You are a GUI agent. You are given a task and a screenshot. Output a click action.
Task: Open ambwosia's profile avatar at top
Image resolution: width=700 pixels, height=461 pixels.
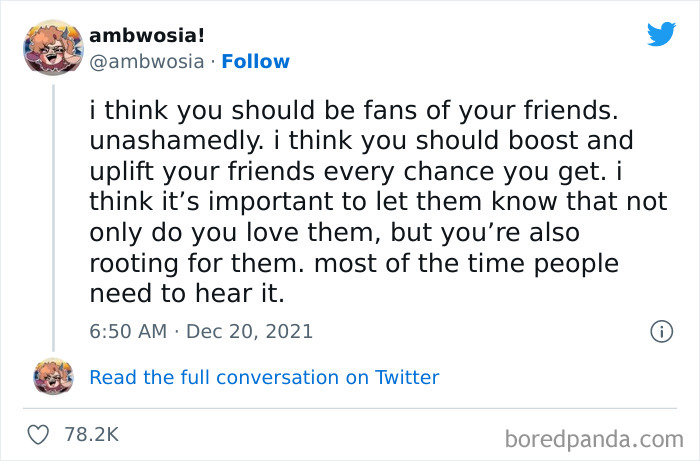click(51, 47)
